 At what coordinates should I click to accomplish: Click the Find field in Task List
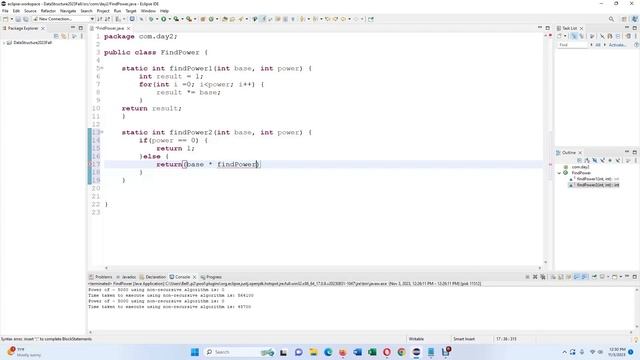tap(572, 45)
